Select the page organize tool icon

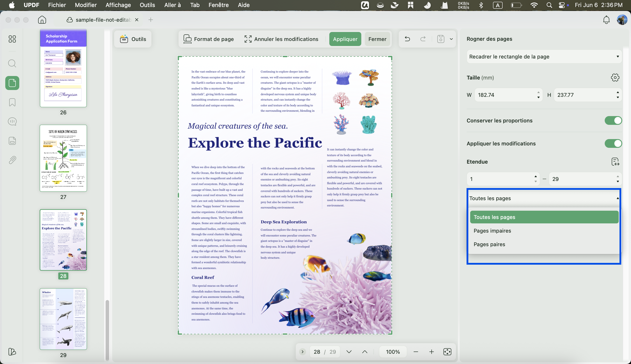click(x=12, y=83)
